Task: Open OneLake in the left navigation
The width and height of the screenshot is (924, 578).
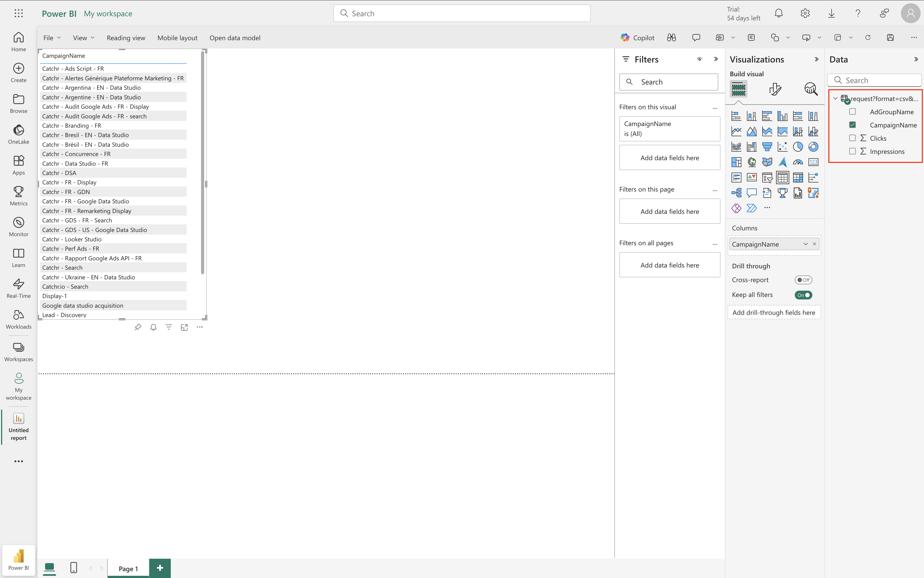Action: (18, 134)
